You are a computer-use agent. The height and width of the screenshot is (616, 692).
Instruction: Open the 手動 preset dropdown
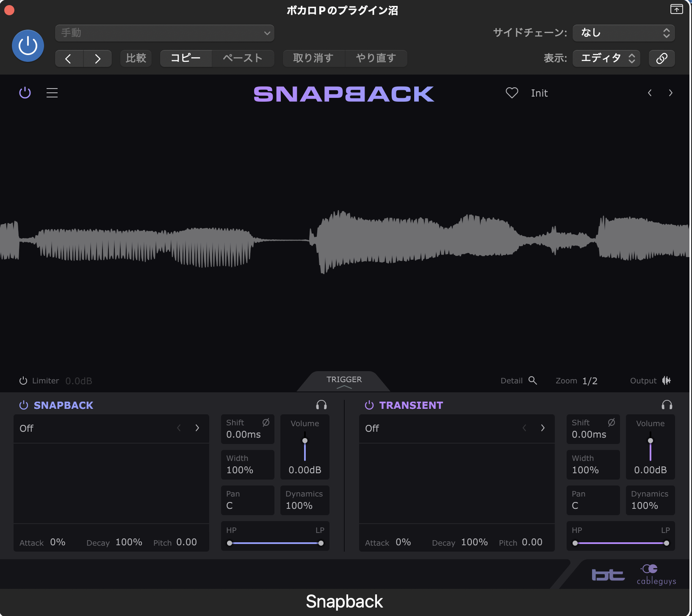pos(165,33)
